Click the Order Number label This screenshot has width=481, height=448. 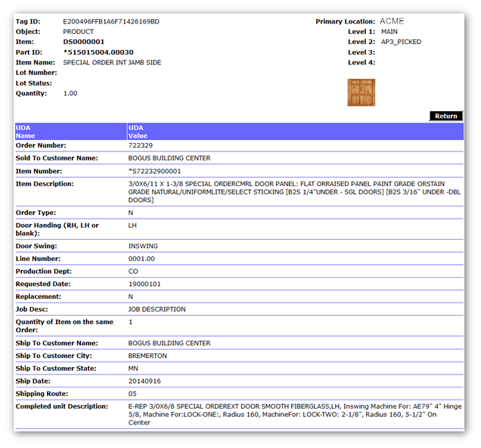click(x=41, y=145)
